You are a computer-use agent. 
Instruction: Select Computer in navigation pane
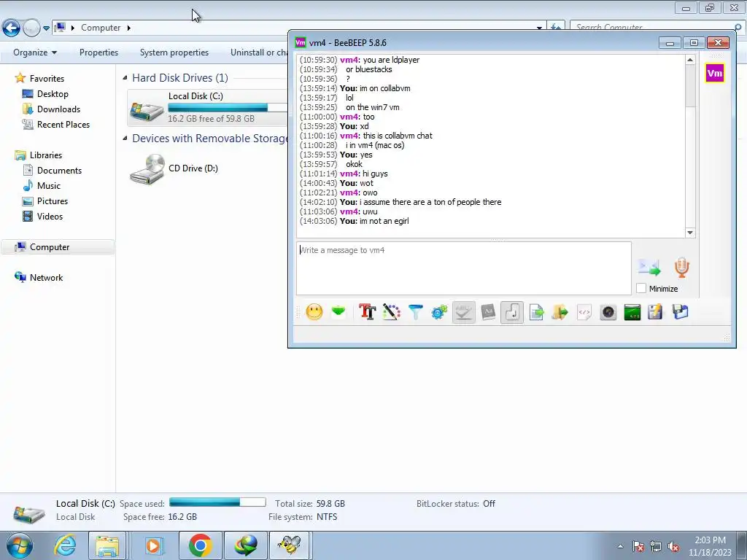pos(58,247)
